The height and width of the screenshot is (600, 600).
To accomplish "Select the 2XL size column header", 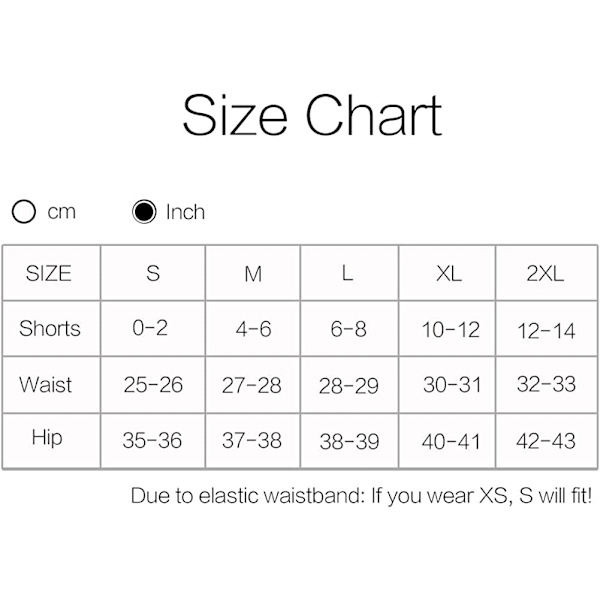I will click(546, 274).
